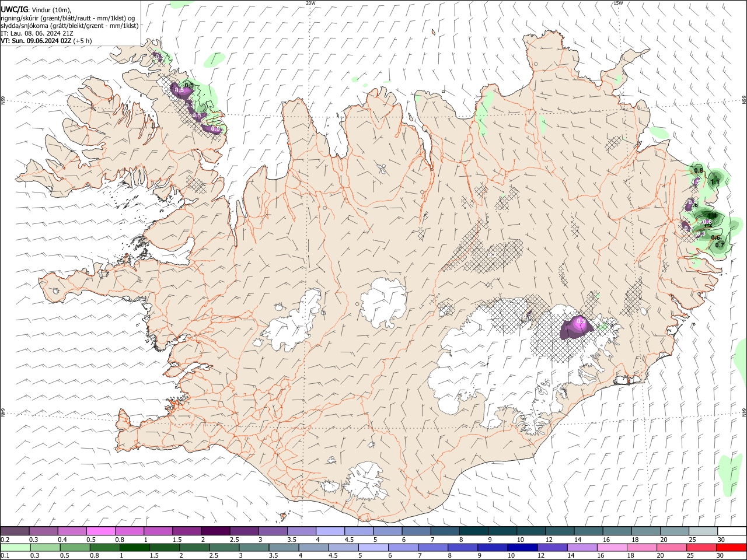
Task: Click the 20W longitude label
Action: [310, 3]
